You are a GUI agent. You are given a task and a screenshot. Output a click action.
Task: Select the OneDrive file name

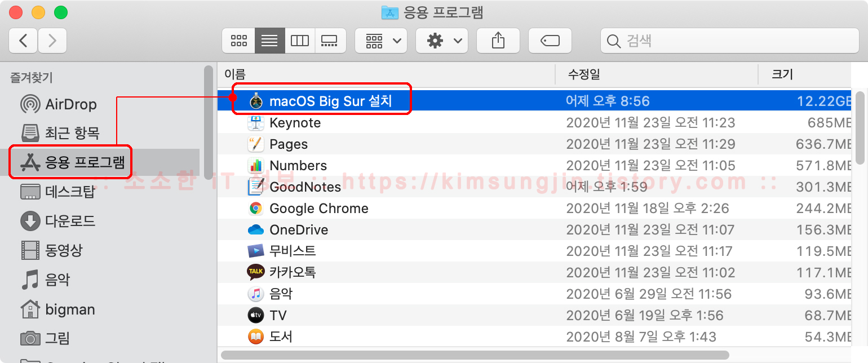pos(299,230)
